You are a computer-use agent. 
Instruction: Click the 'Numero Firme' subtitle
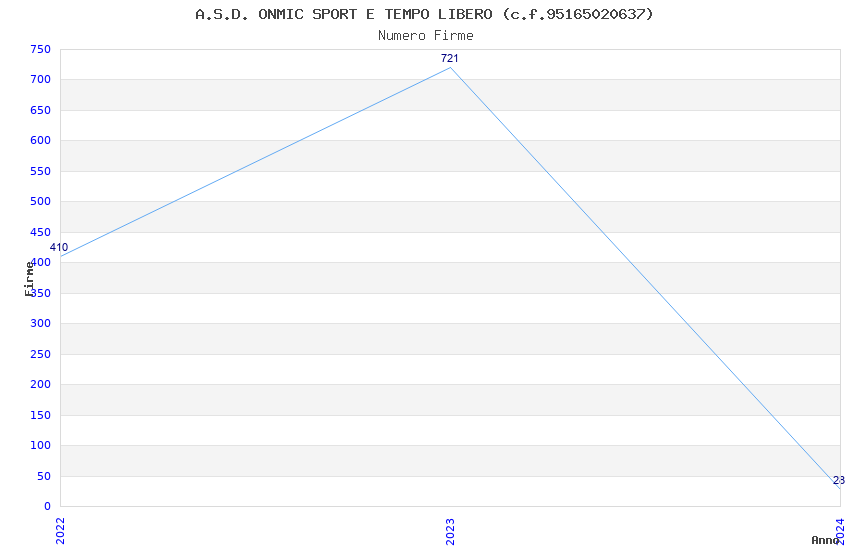pos(426,36)
